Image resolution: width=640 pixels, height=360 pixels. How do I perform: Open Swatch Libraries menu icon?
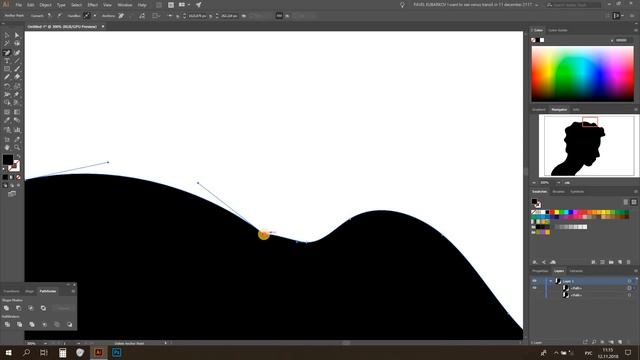click(535, 262)
